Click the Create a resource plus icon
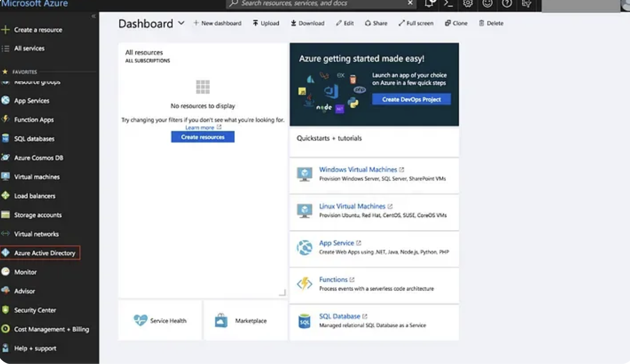This screenshot has height=364, width=630. pyautogui.click(x=6, y=30)
